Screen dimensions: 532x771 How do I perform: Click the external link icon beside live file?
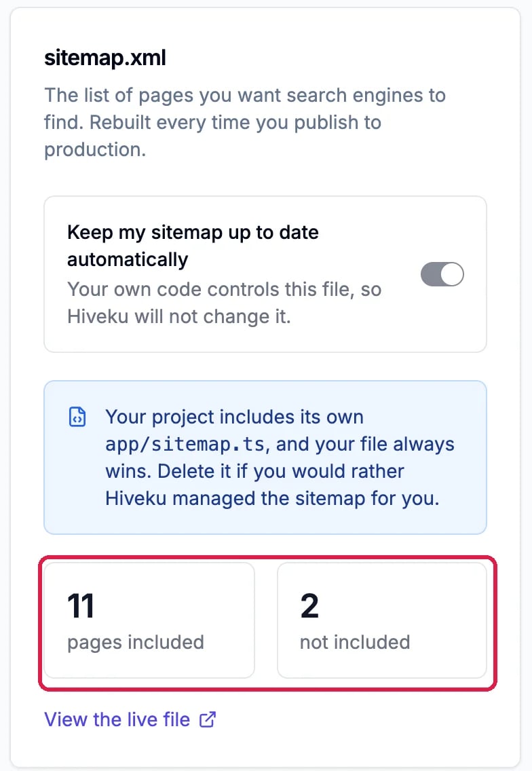[x=207, y=719]
